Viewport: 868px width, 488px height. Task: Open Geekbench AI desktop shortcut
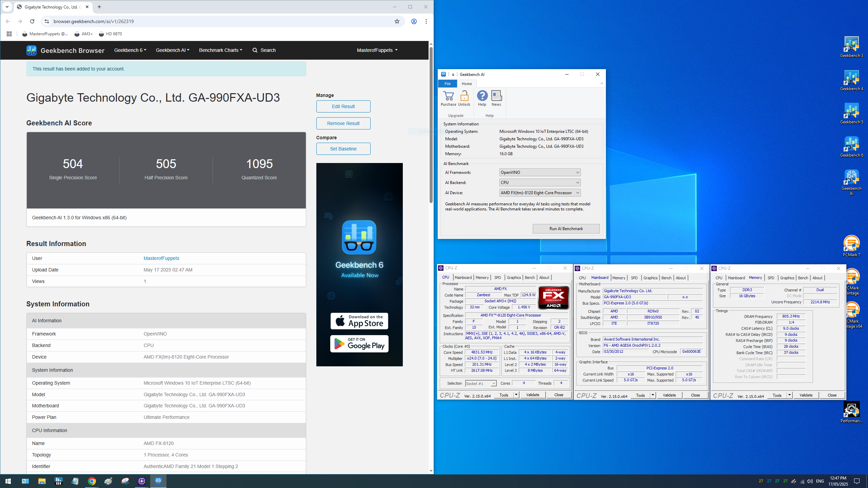click(851, 182)
